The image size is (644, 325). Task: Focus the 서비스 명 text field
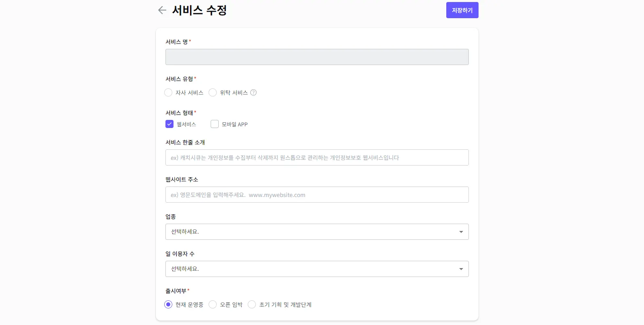coord(317,57)
